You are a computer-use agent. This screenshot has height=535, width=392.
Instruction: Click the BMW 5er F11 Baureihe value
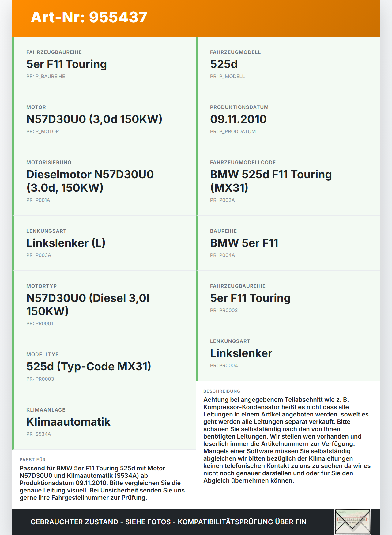tap(244, 243)
